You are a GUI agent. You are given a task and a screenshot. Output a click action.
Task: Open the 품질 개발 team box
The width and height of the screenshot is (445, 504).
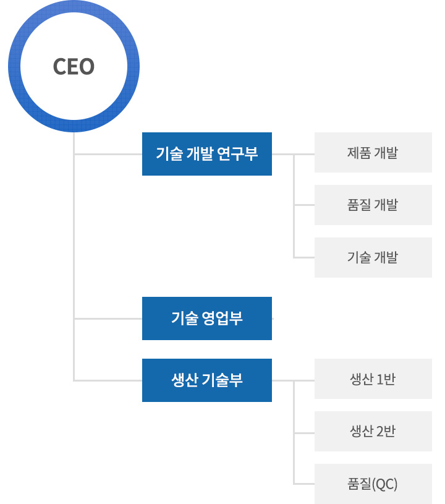[x=373, y=205]
